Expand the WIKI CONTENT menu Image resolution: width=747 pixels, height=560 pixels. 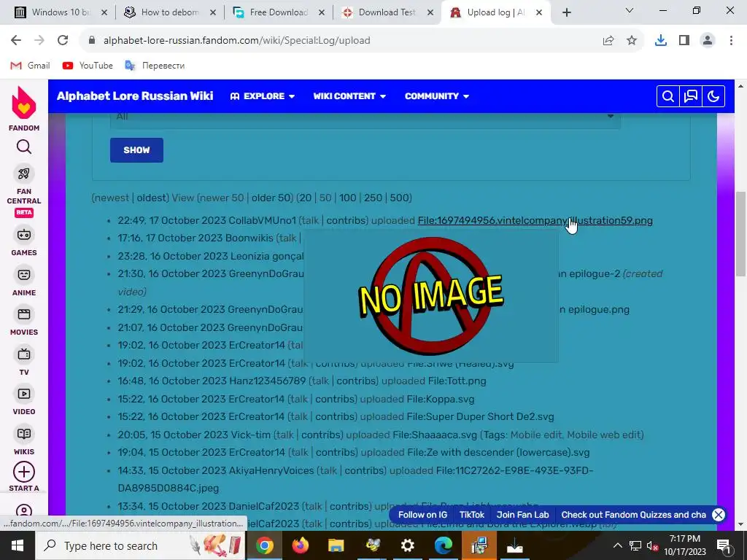(x=349, y=96)
